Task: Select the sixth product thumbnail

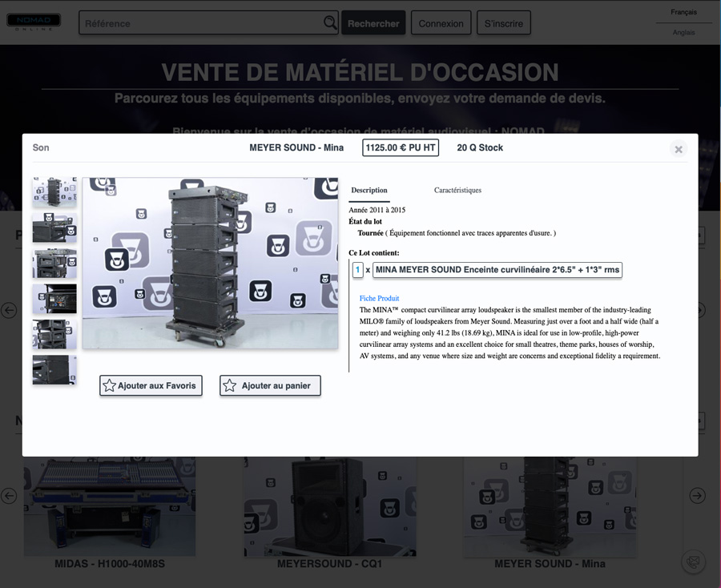Action: tap(54, 369)
